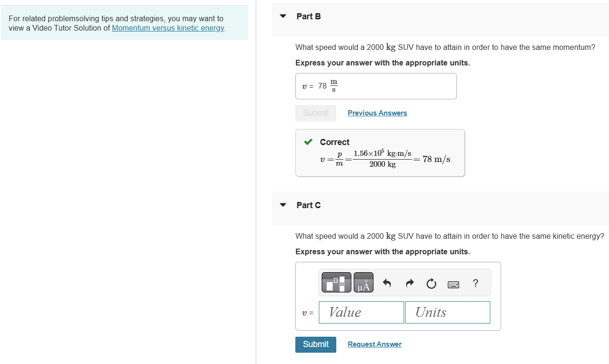Redo the equation entry
609x364 pixels.
(x=409, y=283)
